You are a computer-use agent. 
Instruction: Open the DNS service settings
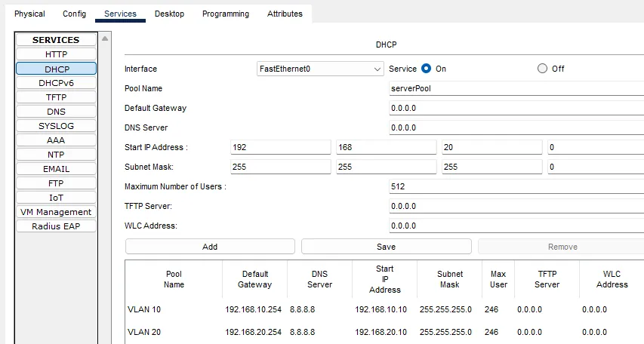point(57,112)
